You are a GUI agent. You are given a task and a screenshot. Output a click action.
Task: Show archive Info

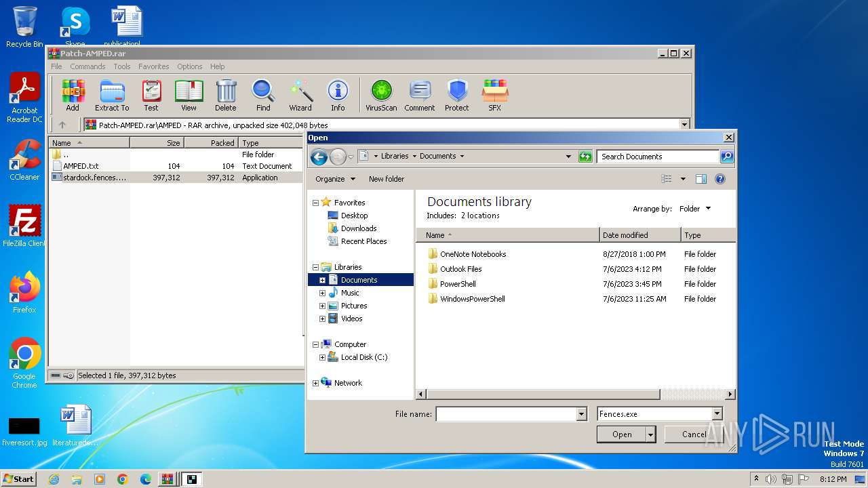(x=338, y=95)
